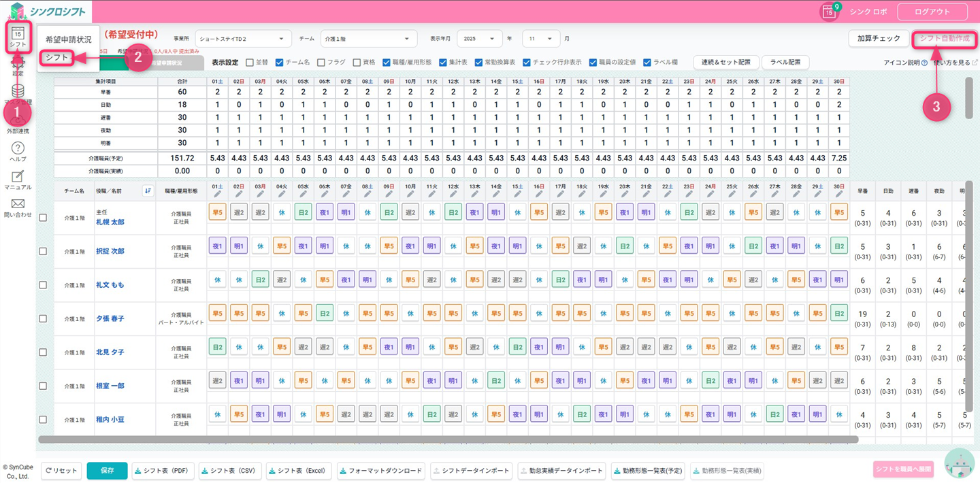Enable the 並替 checkbox
The height and width of the screenshot is (483, 980).
click(250, 63)
